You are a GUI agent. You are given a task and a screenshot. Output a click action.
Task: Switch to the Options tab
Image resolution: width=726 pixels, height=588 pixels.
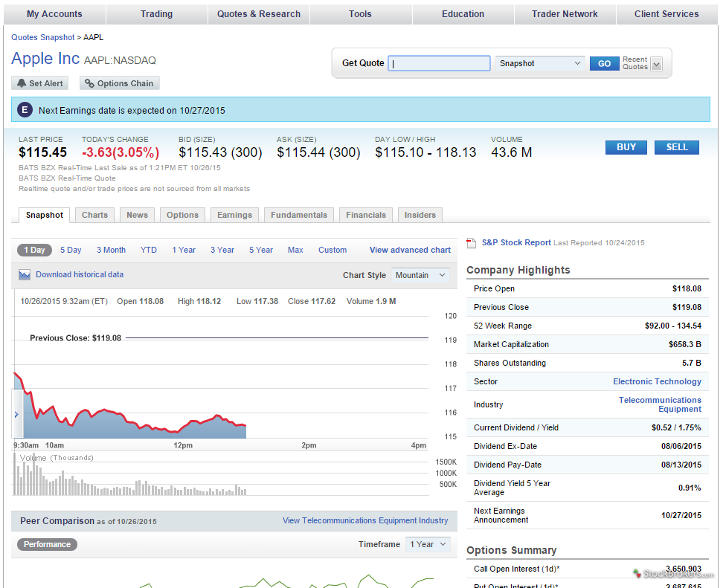pyautogui.click(x=182, y=215)
